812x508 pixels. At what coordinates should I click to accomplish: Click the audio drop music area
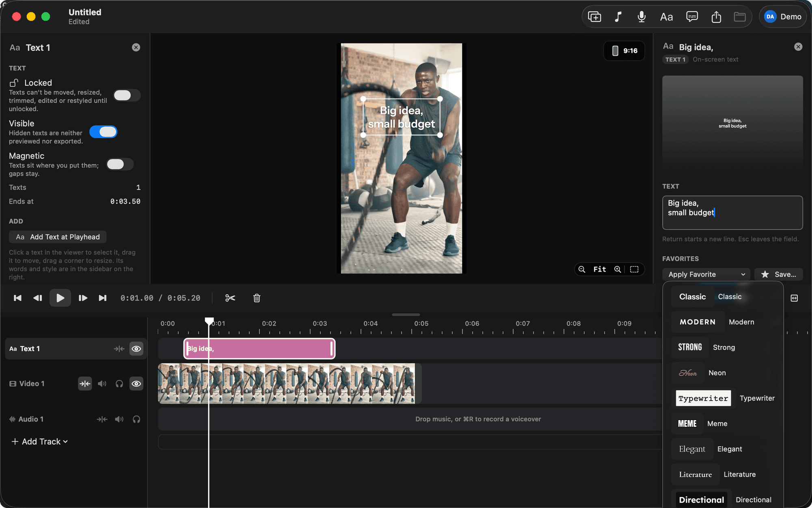pyautogui.click(x=410, y=419)
